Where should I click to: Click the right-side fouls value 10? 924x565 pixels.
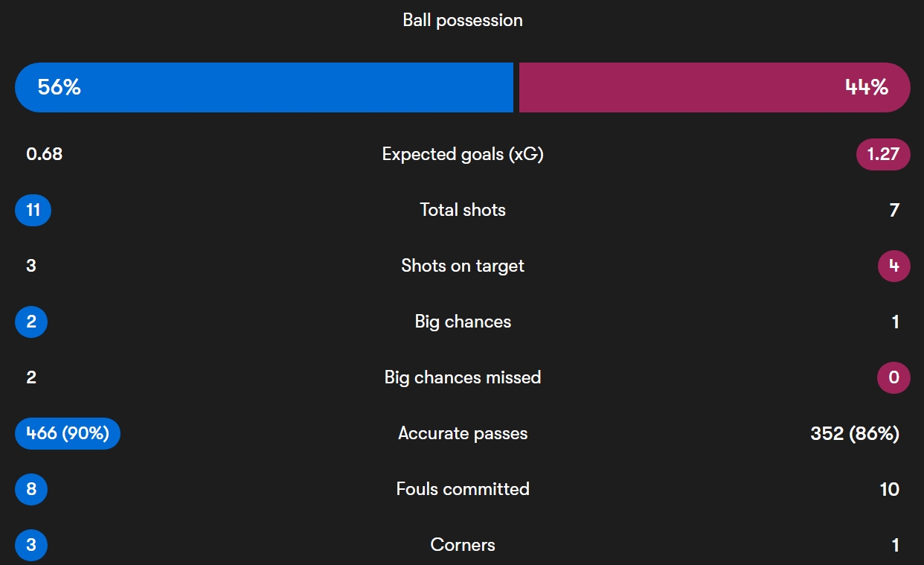click(890, 489)
